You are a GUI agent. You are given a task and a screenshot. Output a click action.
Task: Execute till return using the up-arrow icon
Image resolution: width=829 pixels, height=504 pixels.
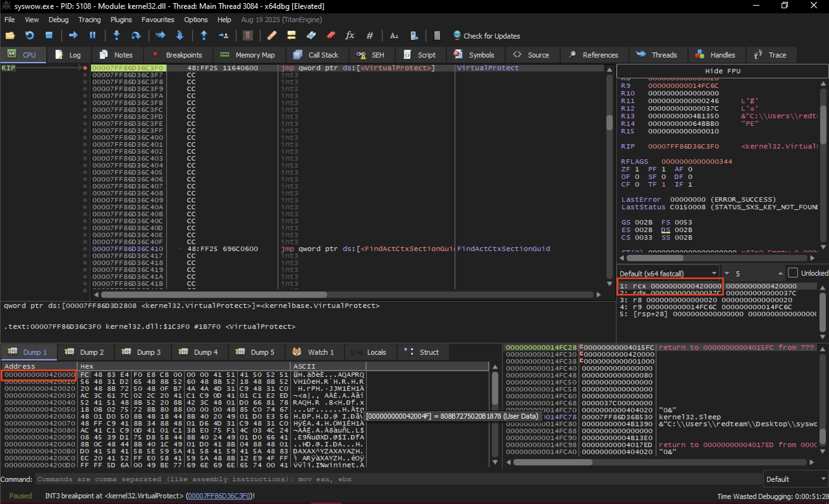pos(204,36)
